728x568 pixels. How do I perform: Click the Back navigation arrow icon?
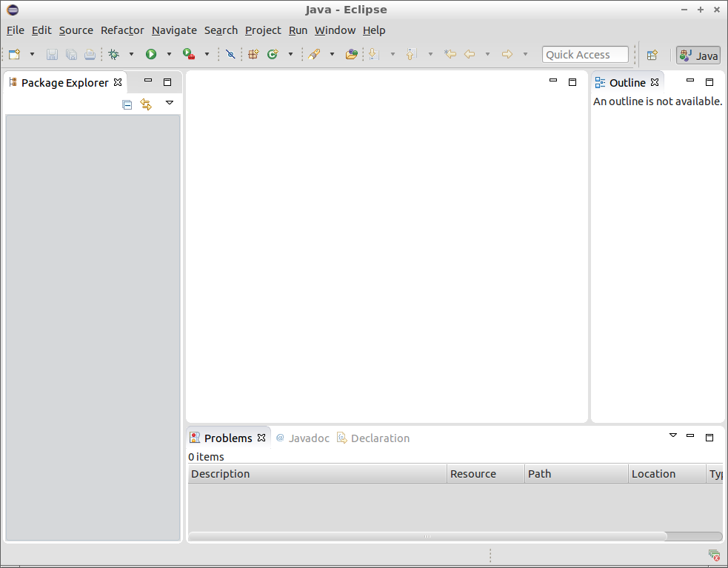[470, 54]
